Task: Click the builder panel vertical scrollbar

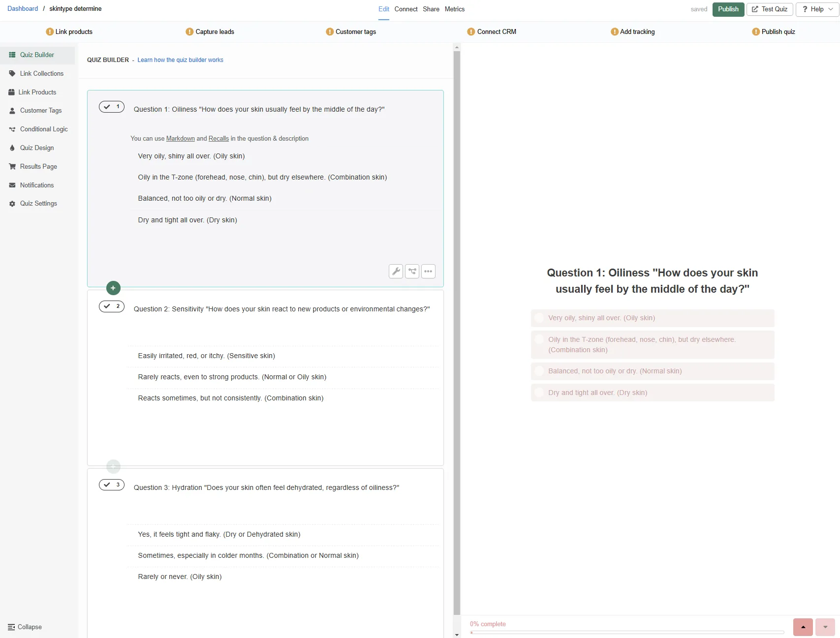Action: [x=457, y=333]
